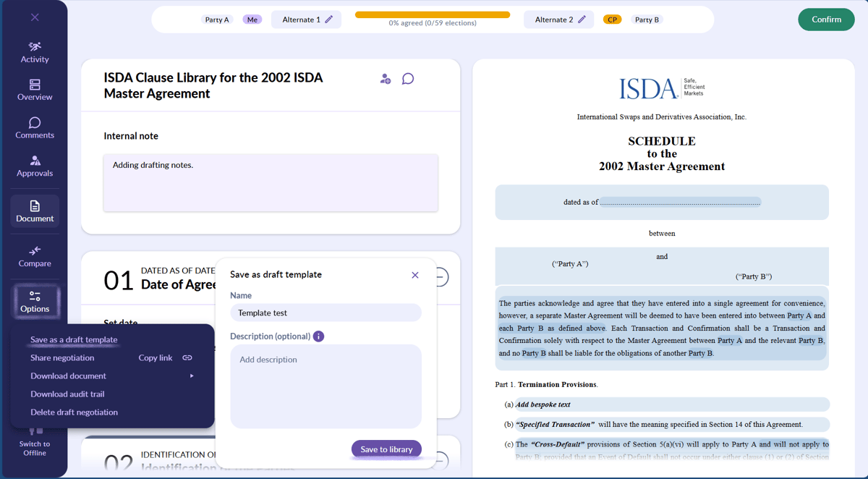The image size is (868, 479).
Task: Click the agreement progress bar
Action: point(433,14)
